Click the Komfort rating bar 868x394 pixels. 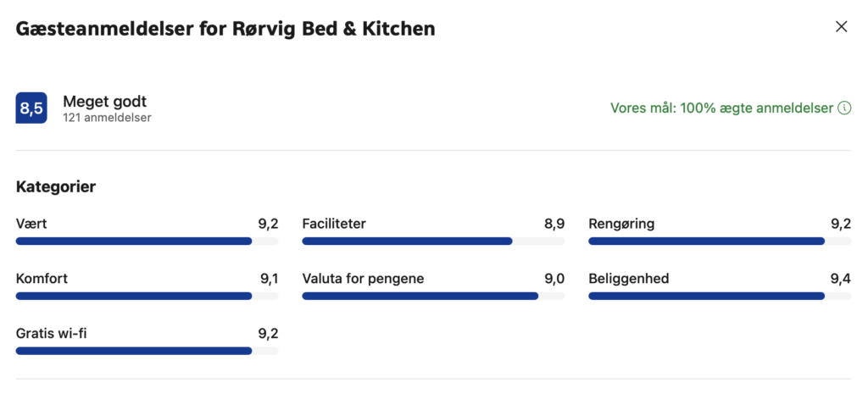[147, 296]
